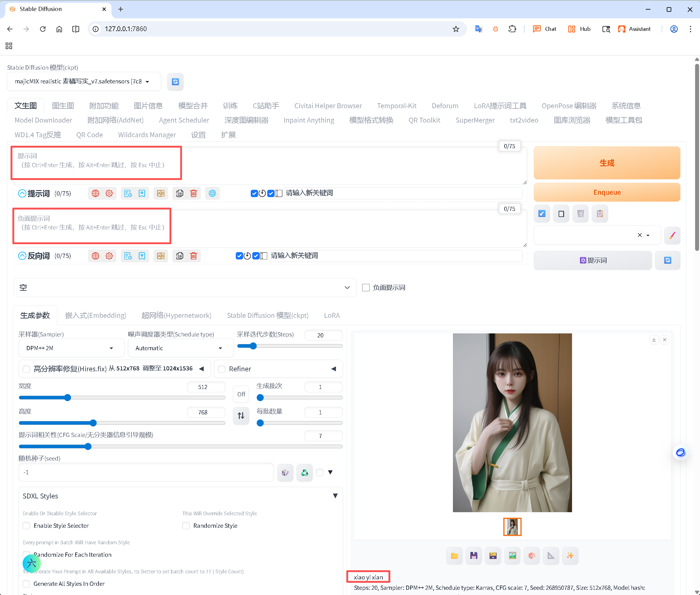Click the CFG Scale slider handle
Screen dimensions: 700x595
point(88,446)
